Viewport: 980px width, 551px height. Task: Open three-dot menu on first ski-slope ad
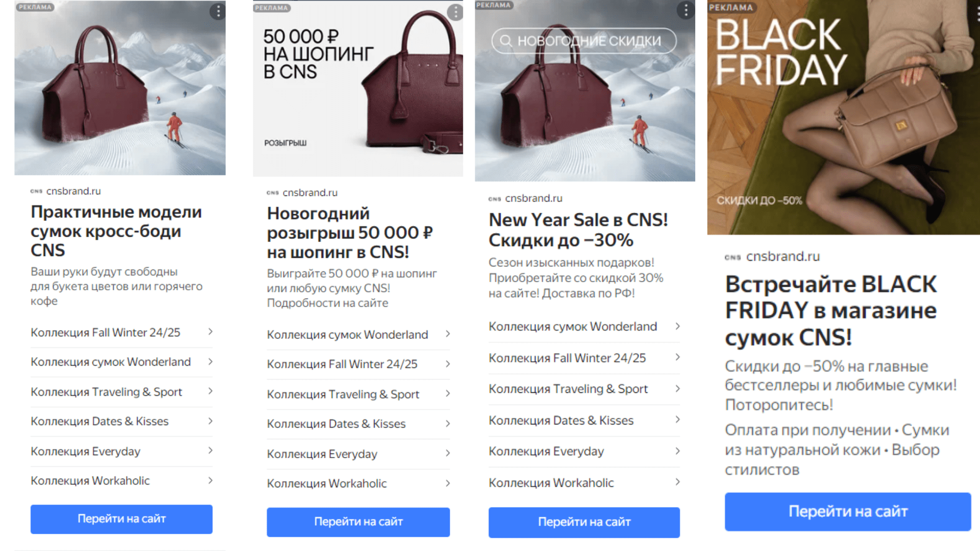[218, 12]
